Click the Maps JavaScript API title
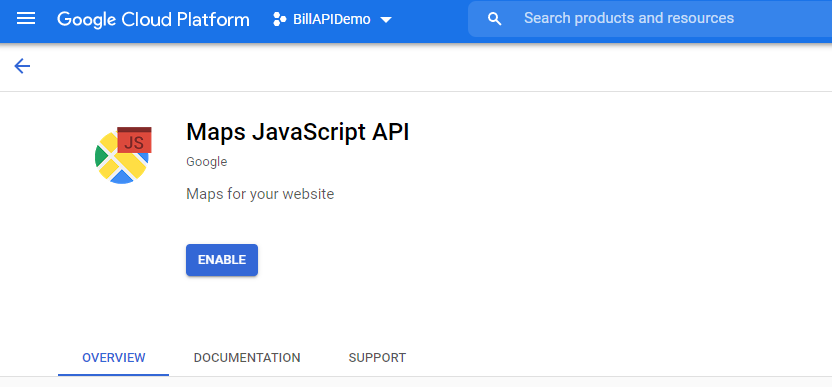Image resolution: width=832 pixels, height=387 pixels. (298, 132)
